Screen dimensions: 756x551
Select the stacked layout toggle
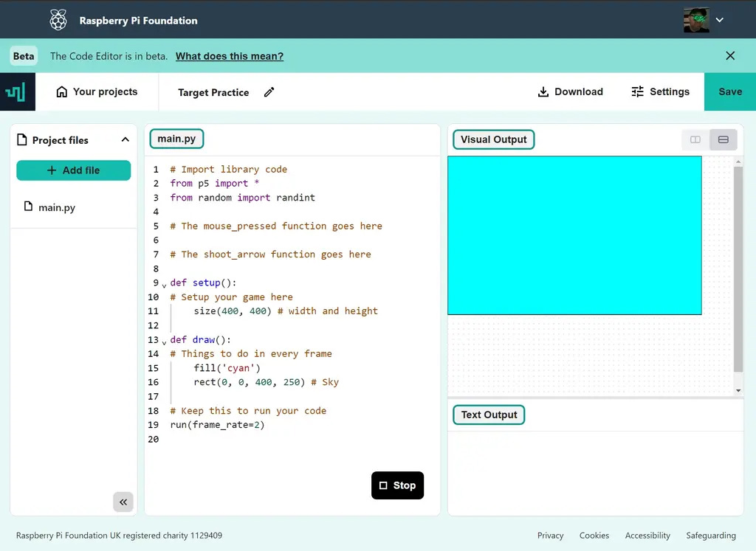tap(723, 139)
